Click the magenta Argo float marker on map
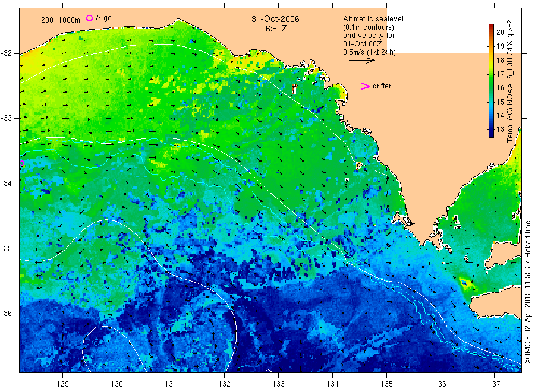This screenshot has height=392, width=535. tap(21, 163)
